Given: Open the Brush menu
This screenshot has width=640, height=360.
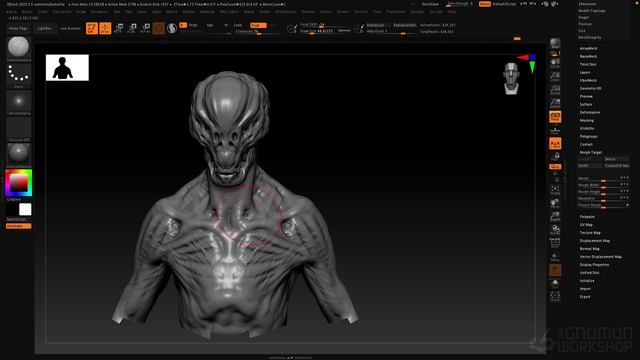Looking at the screenshot, I should tap(27, 12).
